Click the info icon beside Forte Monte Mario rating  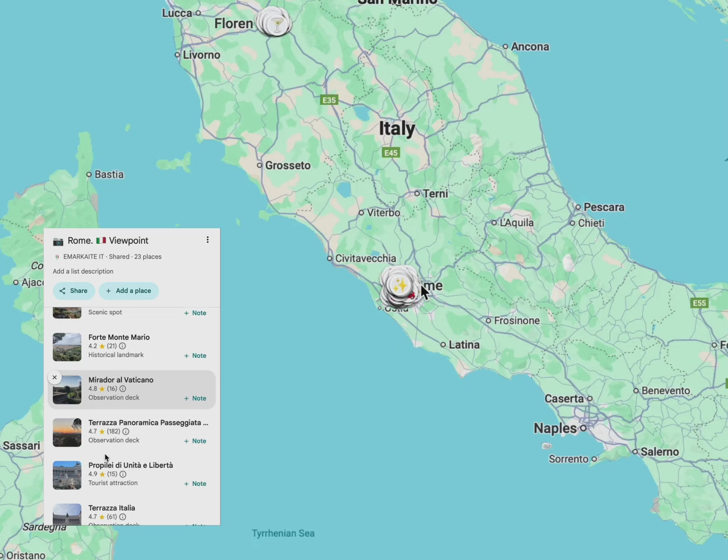(x=121, y=345)
